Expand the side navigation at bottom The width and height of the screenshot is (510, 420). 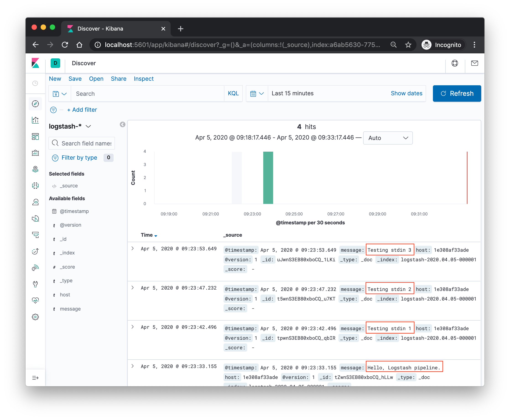tap(35, 378)
